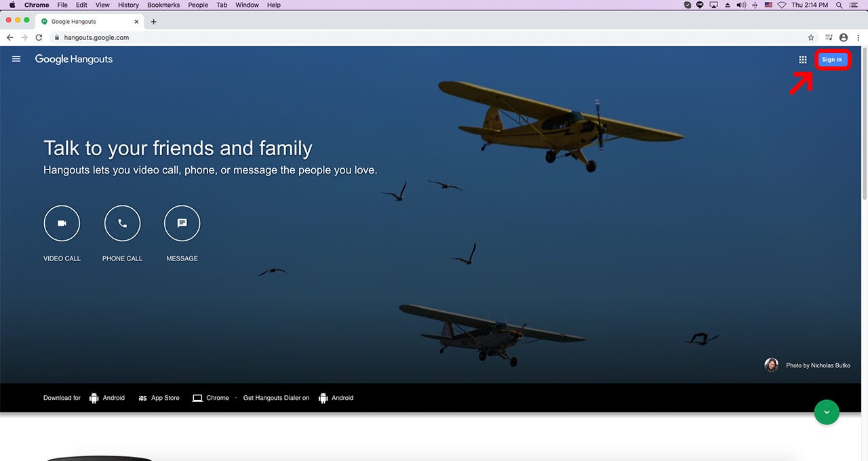Click the Photo by Nicholas Butko credit
This screenshot has width=868, height=461.
click(818, 365)
